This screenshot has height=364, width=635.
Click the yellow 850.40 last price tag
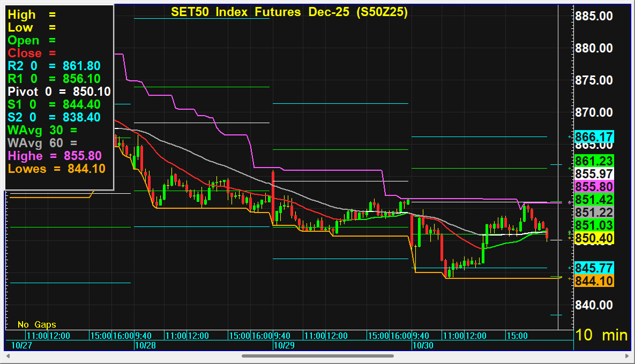click(x=594, y=238)
